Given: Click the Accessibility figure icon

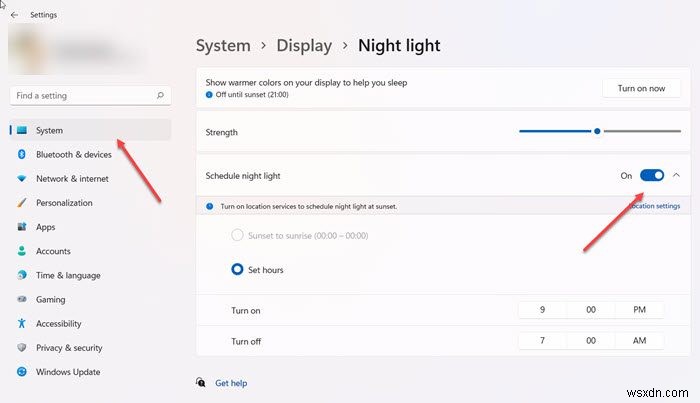Looking at the screenshot, I should (21, 324).
